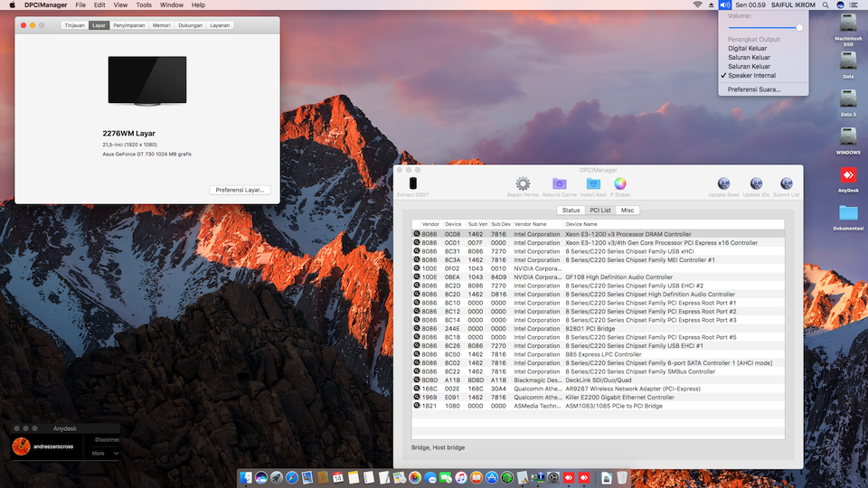This screenshot has height=488, width=868.
Task: Open Safari compass icon in dock
Action: [x=292, y=477]
